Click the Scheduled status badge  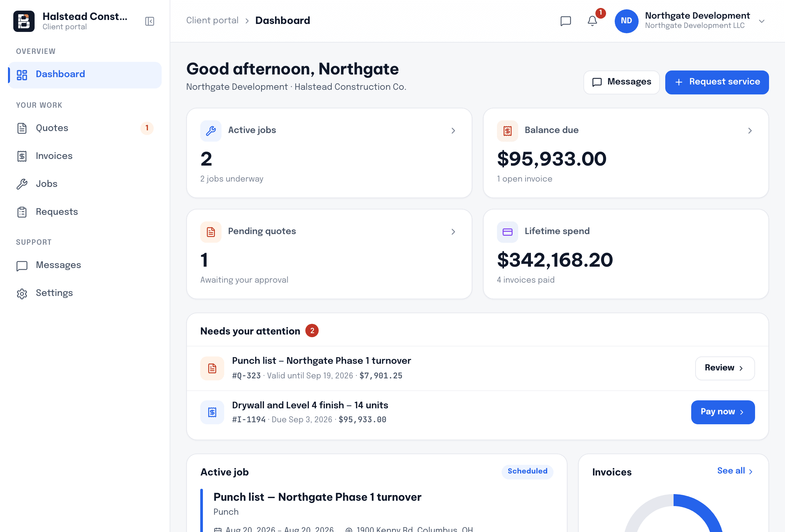tap(527, 471)
